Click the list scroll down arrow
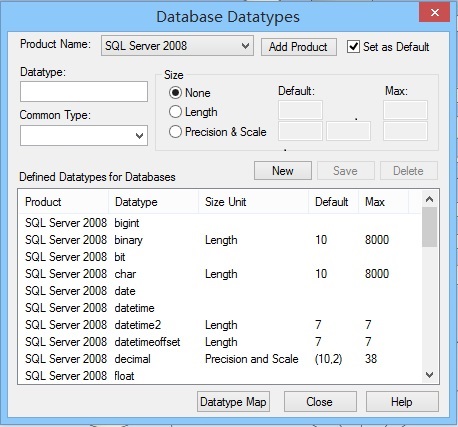Viewport: 458px width, 427px height. click(x=429, y=375)
